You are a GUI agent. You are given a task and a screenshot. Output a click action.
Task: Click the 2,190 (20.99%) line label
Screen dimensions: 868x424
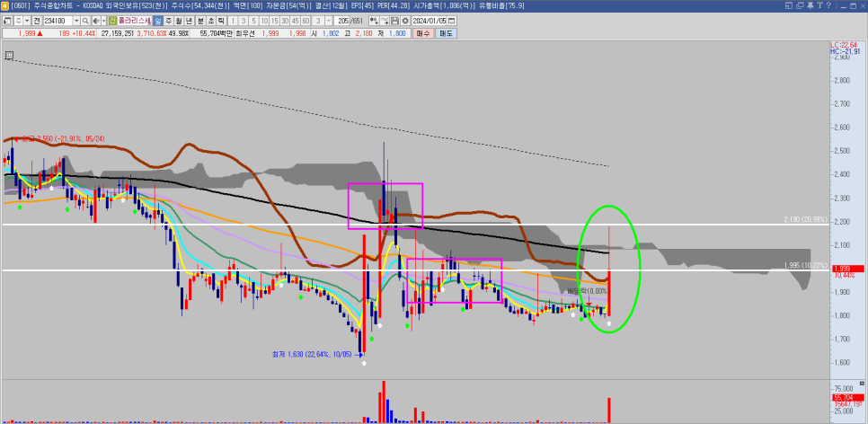tap(804, 220)
